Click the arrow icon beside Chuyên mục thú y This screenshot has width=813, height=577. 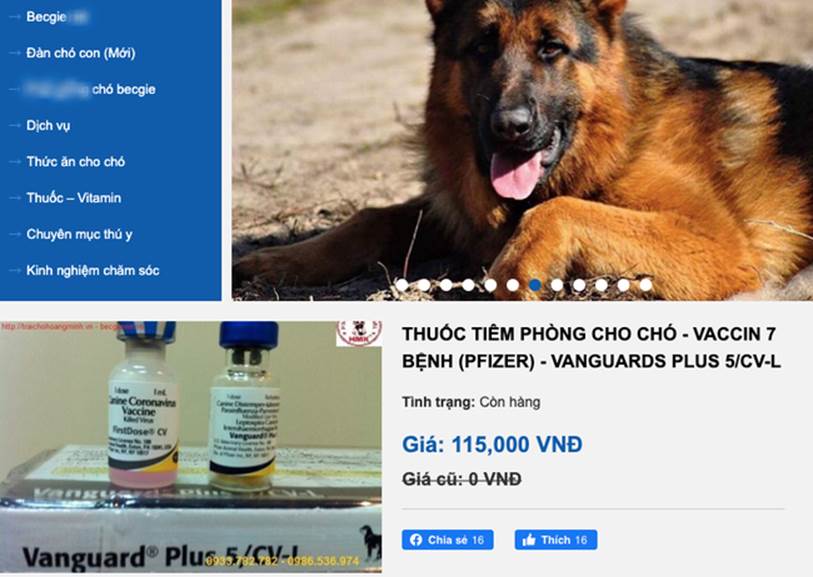coord(15,234)
